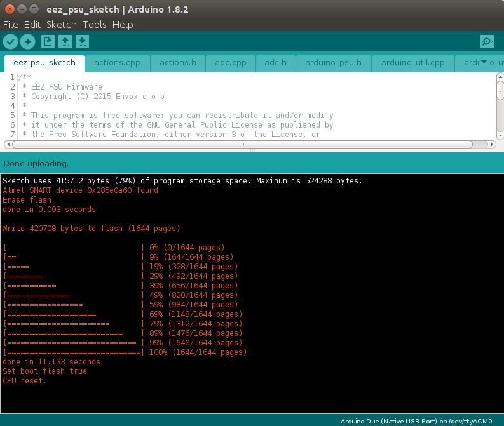
Task: Open the File menu
Action: click(10, 25)
